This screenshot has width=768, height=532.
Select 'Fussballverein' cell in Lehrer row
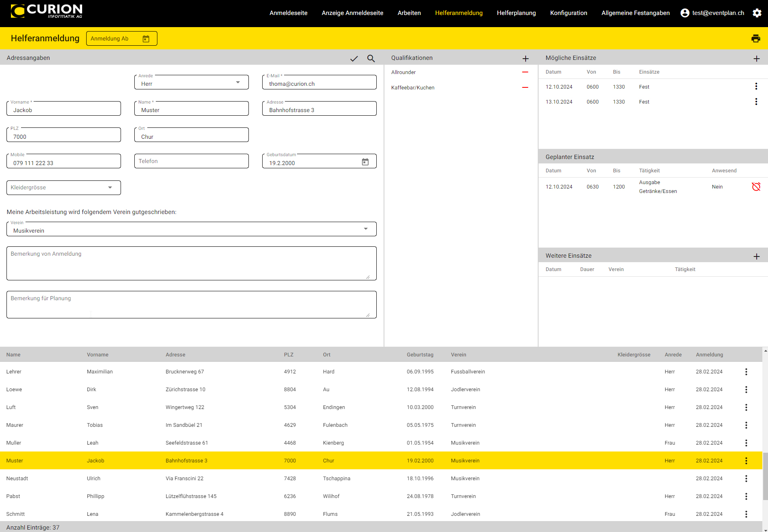click(x=468, y=372)
